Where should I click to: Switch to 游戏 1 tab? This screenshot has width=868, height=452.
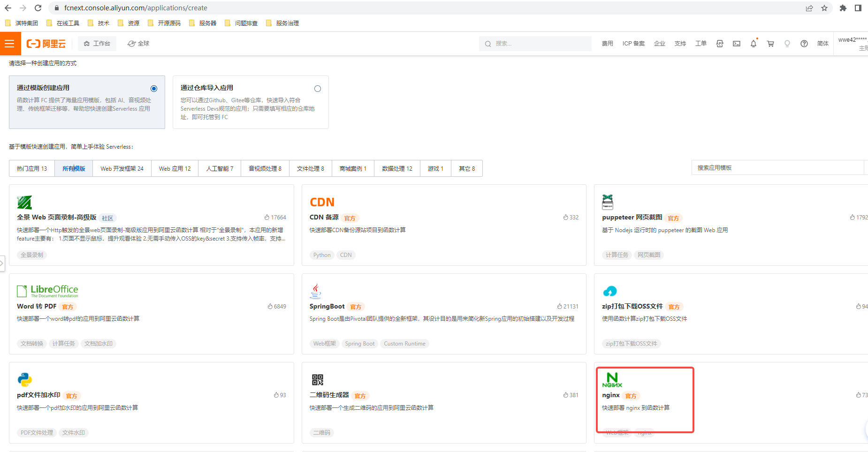tap(435, 168)
